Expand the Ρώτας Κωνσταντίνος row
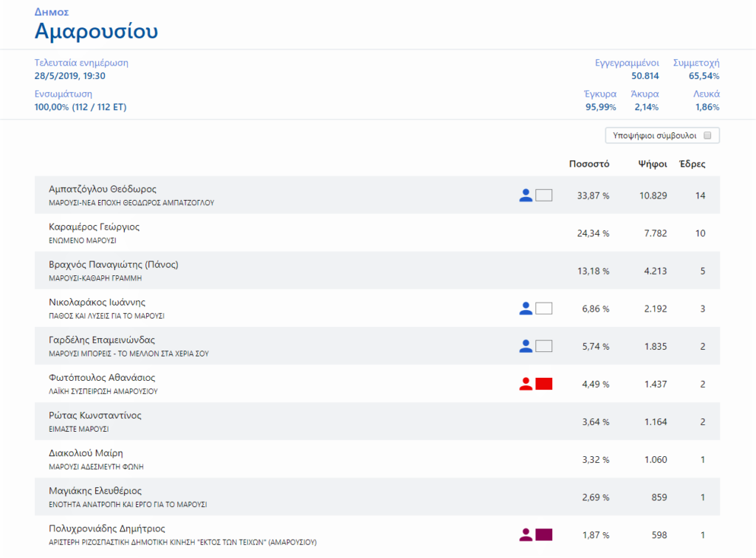 tap(95, 416)
